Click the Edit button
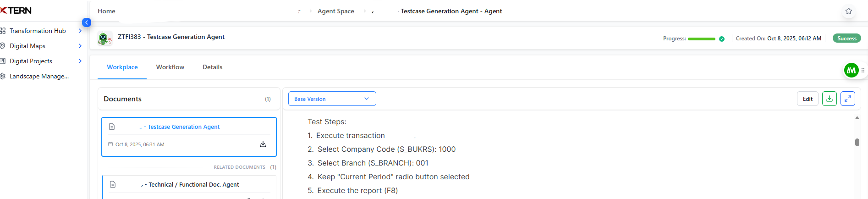The width and height of the screenshot is (868, 199). [807, 99]
